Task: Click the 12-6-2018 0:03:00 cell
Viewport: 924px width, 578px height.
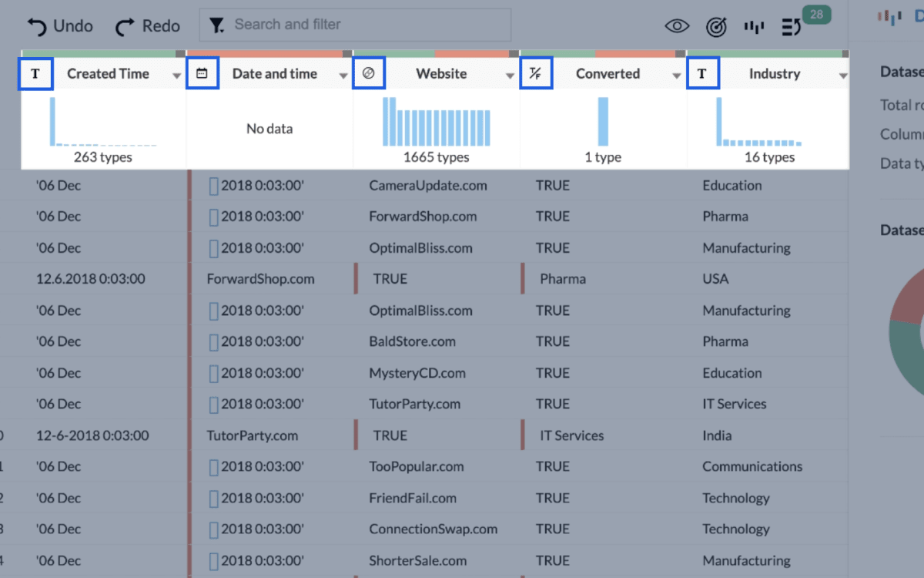Action: (92, 435)
